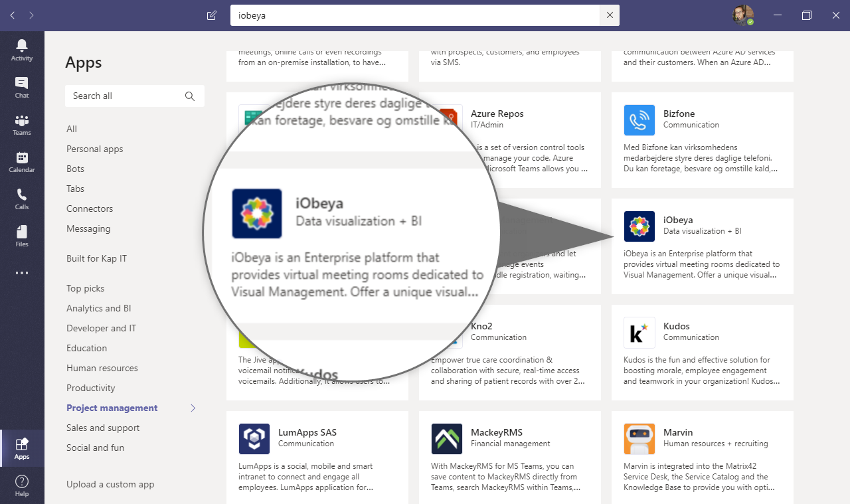Minimize the Teams window
The image size is (850, 504).
[777, 15]
